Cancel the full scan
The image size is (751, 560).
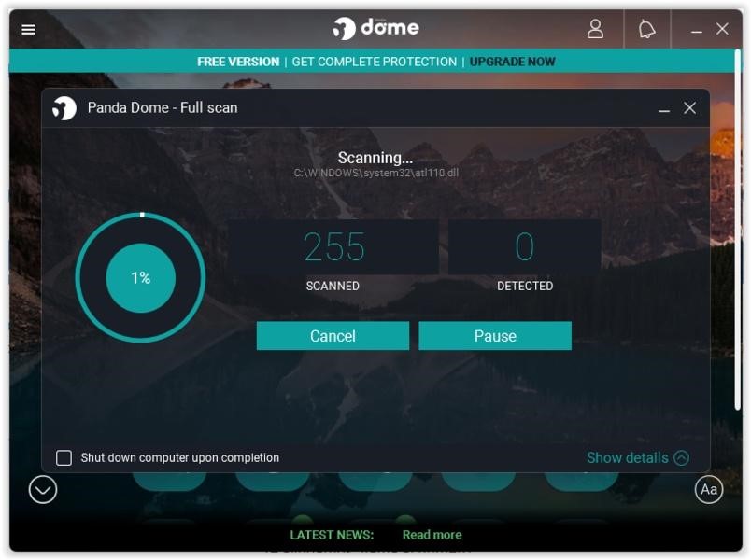[333, 335]
